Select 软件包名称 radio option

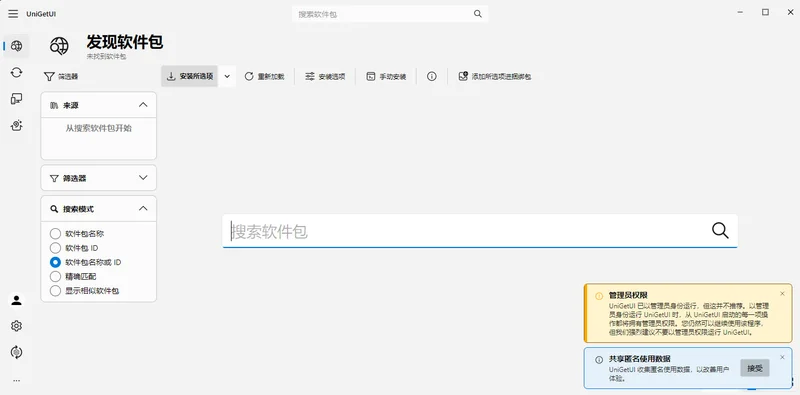tap(77, 234)
